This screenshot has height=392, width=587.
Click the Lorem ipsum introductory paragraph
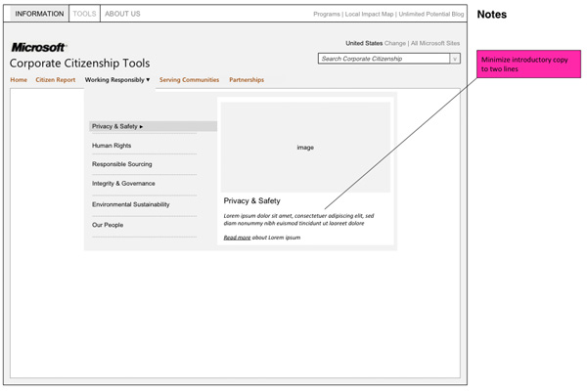click(298, 220)
